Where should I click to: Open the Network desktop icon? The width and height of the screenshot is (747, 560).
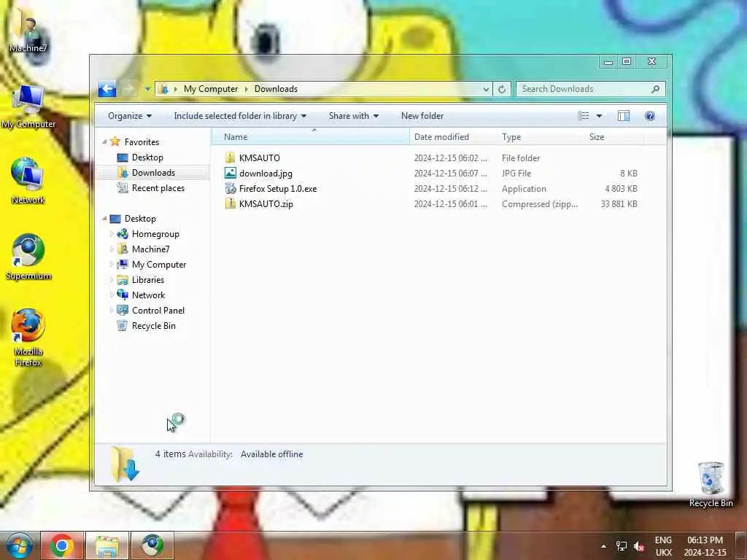[28, 181]
